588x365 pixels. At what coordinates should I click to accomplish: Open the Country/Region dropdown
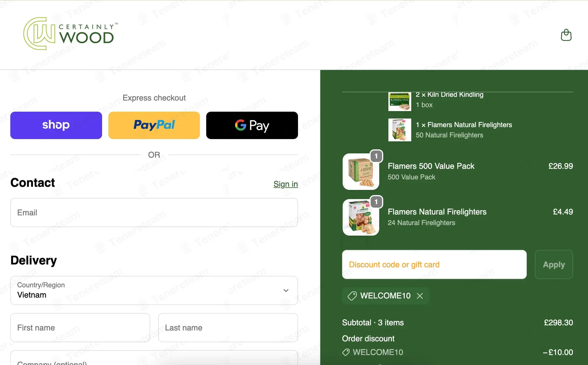[x=154, y=290]
